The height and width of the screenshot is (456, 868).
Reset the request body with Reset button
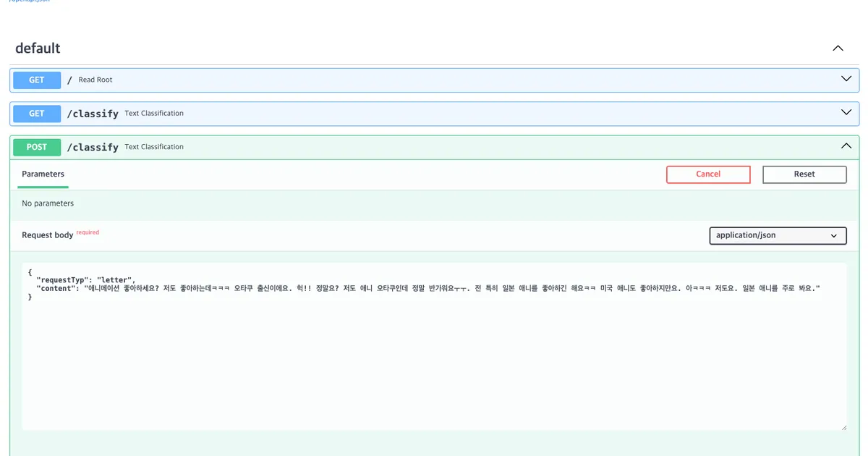tap(804, 174)
